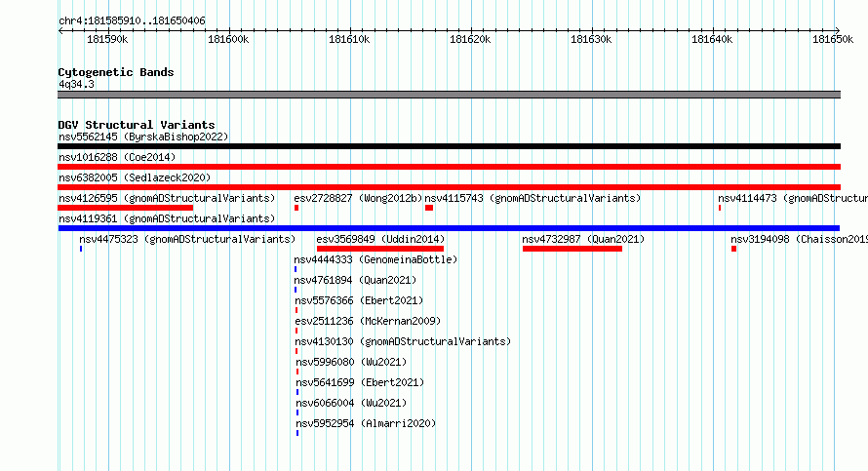This screenshot has height=471, width=868.
Task: Click the blue nsv4119361 variant bar
Action: [x=449, y=228]
